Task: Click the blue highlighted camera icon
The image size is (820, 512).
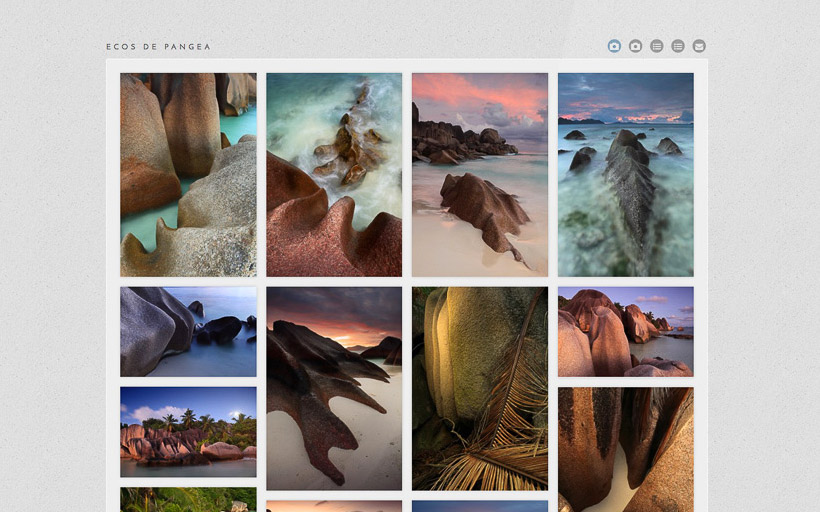Action: (614, 46)
